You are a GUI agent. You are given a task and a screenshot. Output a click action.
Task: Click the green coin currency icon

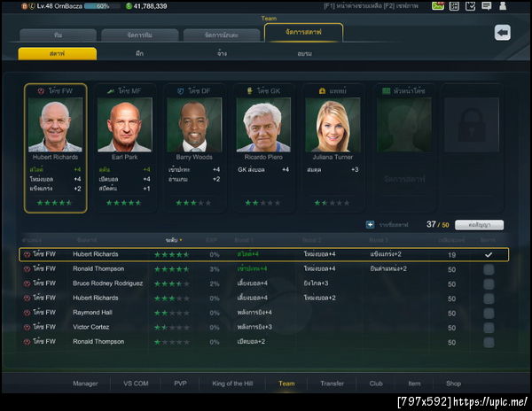coord(129,6)
